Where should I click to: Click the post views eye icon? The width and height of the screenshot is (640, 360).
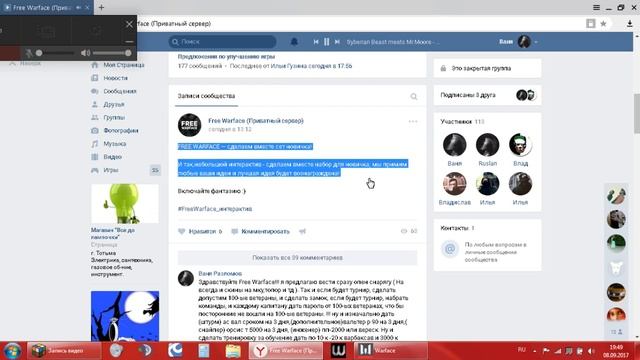tap(404, 231)
